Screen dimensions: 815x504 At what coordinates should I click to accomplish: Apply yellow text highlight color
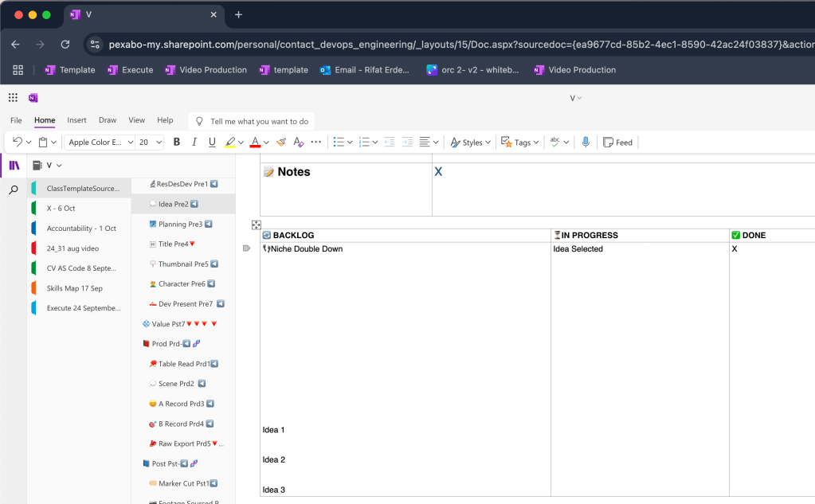(229, 142)
